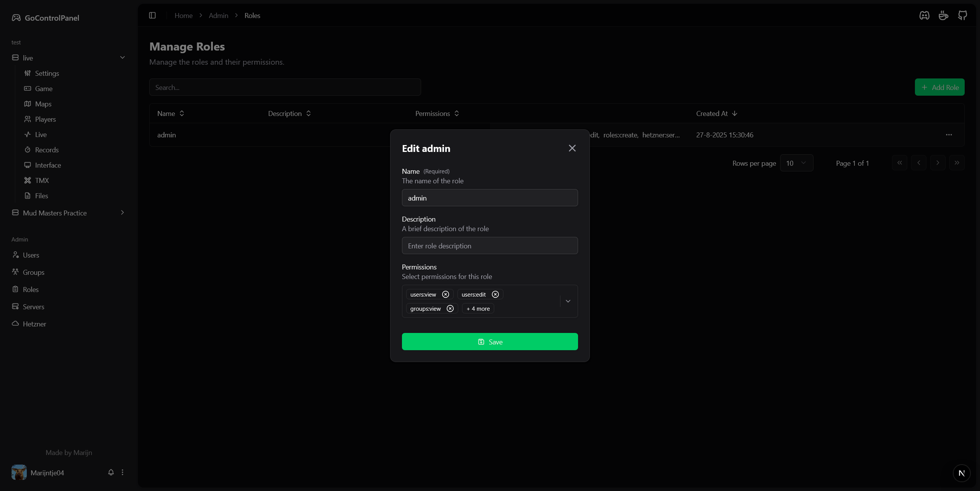Show the + 4 more permissions
This screenshot has height=491, width=980.
(x=478, y=308)
